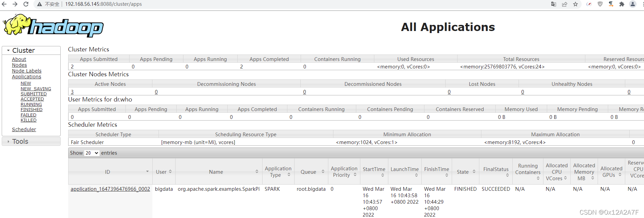644x218 pixels.
Task: Click the shield extension icon
Action: point(600,4)
